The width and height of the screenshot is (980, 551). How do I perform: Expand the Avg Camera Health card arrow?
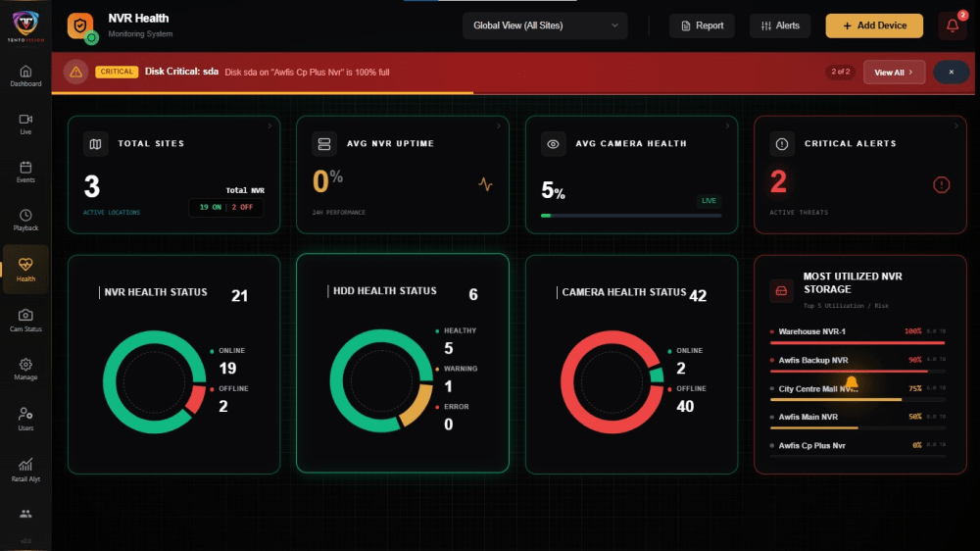727,125
